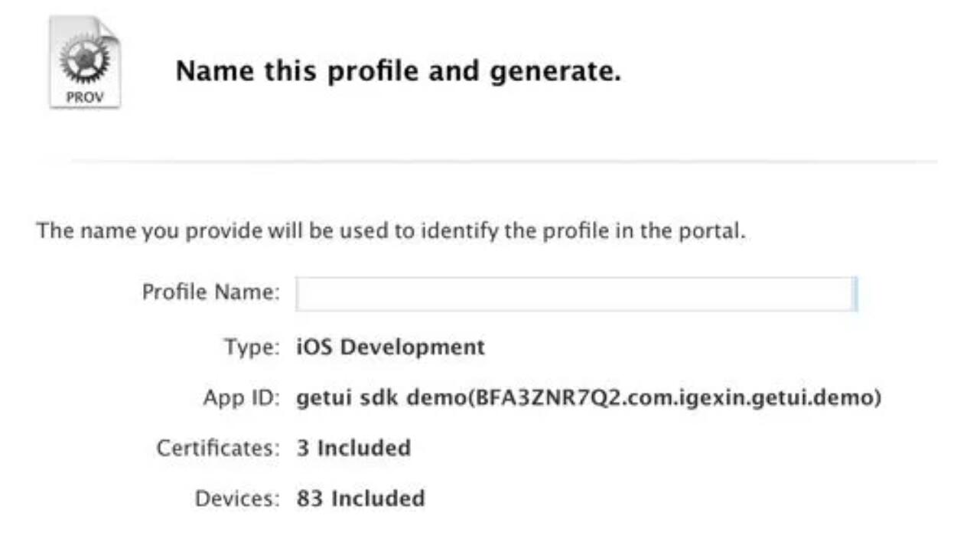The height and width of the screenshot is (555, 980).
Task: Click the PROV caption on the file icon
Action: [x=85, y=97]
